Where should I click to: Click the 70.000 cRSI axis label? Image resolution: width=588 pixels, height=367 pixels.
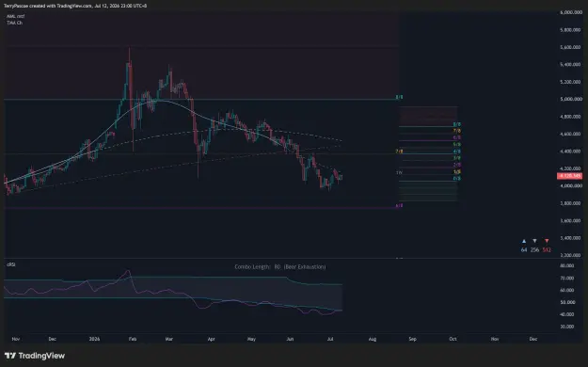567,278
